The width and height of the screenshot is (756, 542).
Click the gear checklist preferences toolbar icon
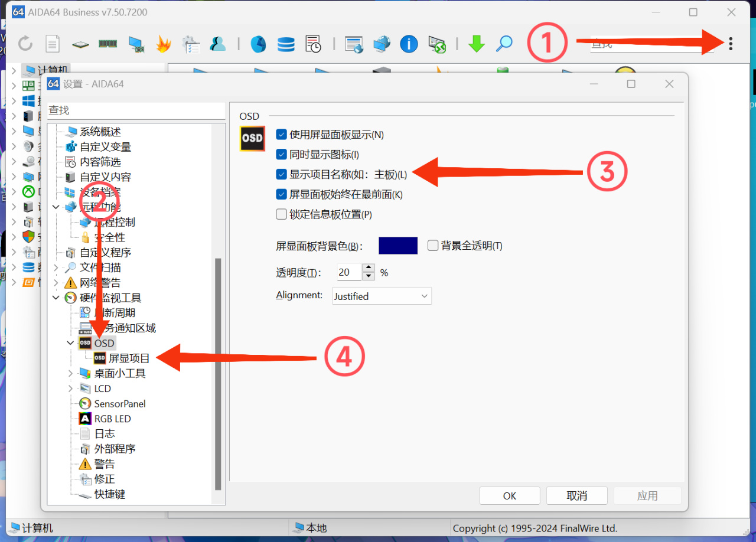[191, 44]
